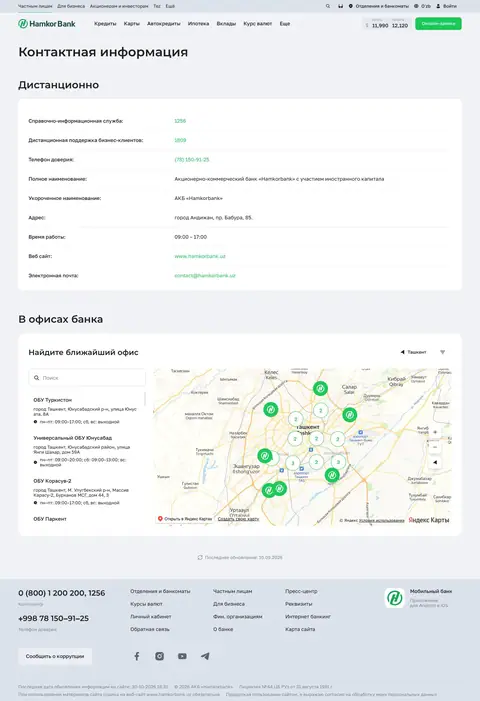Viewport: 480px width, 701px height.
Task: Open the Яндекс Карты logo
Action: (429, 520)
